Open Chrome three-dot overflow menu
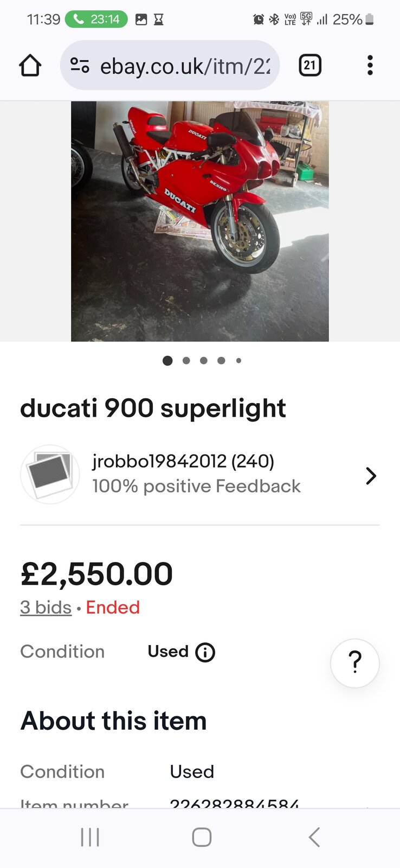This screenshot has height=868, width=400. point(370,66)
